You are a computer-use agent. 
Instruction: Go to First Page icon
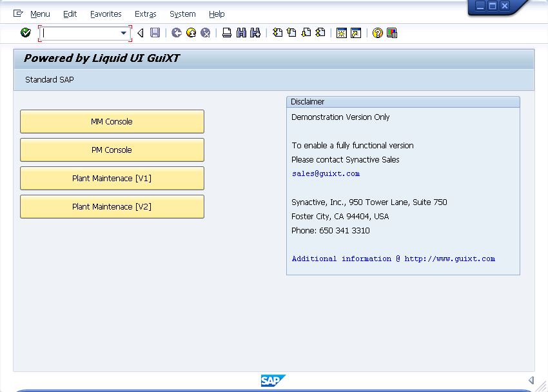coord(277,33)
